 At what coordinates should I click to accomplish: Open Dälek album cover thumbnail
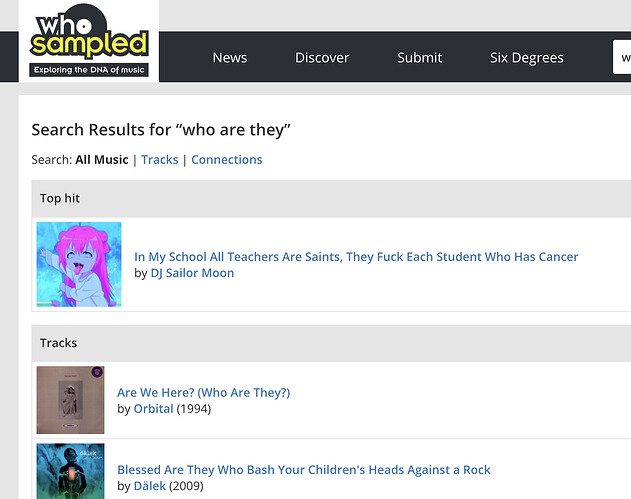[x=70, y=471]
